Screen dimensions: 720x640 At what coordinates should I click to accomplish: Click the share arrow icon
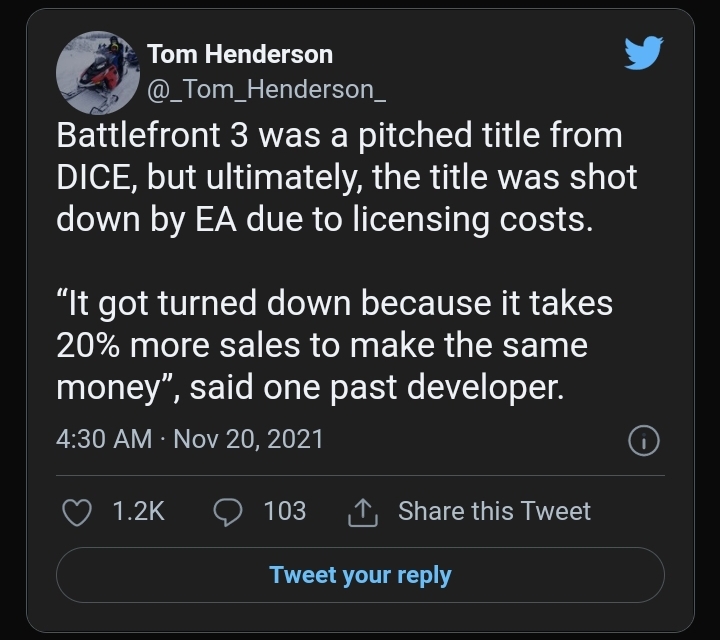click(359, 513)
